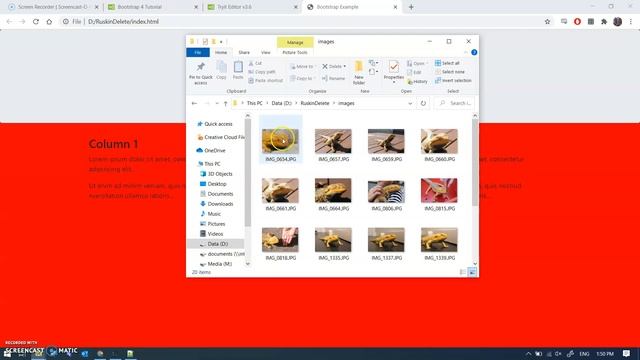Click the Explorer search box
Image resolution: width=640 pixels, height=360 pixels.
coord(455,103)
